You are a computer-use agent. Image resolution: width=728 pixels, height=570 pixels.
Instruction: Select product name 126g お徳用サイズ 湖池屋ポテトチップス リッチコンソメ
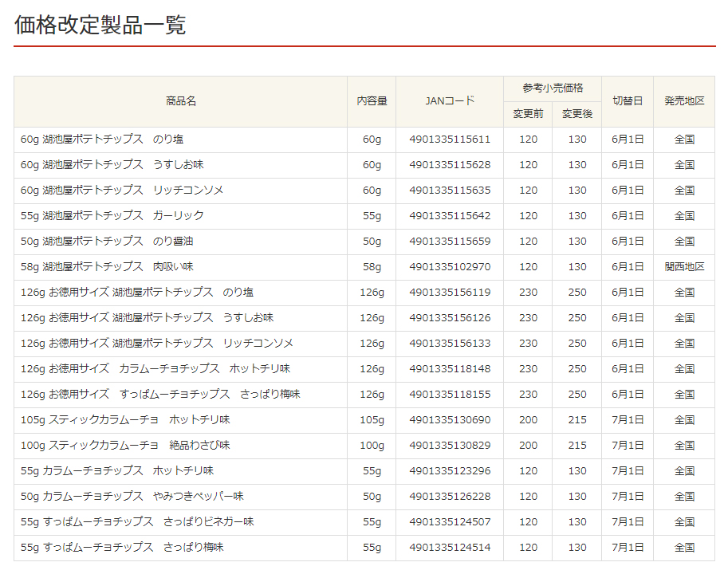click(x=157, y=344)
